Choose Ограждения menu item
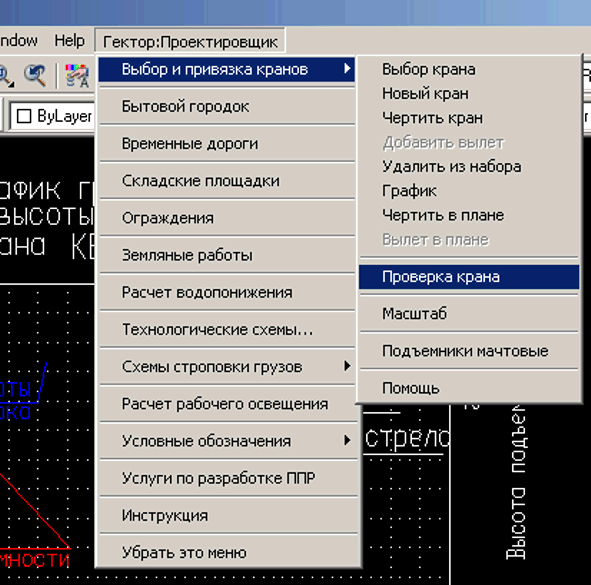Image resolution: width=591 pixels, height=585 pixels. (226, 218)
